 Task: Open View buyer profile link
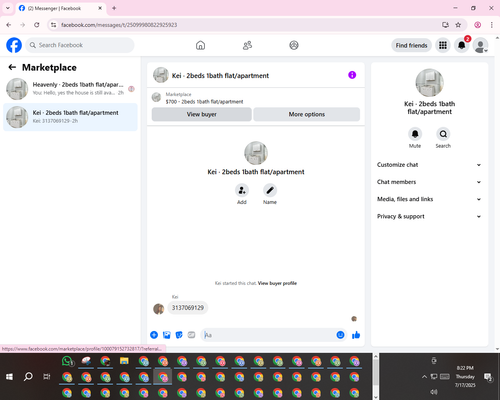(277, 283)
